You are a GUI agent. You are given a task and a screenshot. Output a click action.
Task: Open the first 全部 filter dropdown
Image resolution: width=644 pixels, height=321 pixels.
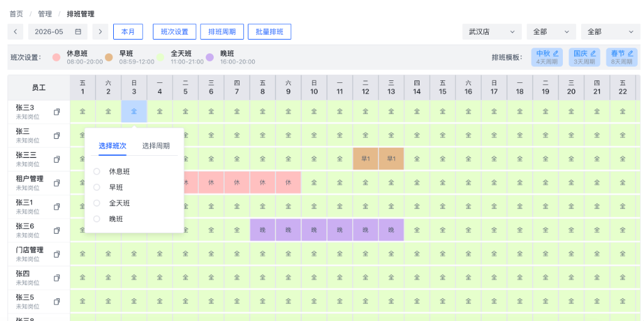point(551,31)
